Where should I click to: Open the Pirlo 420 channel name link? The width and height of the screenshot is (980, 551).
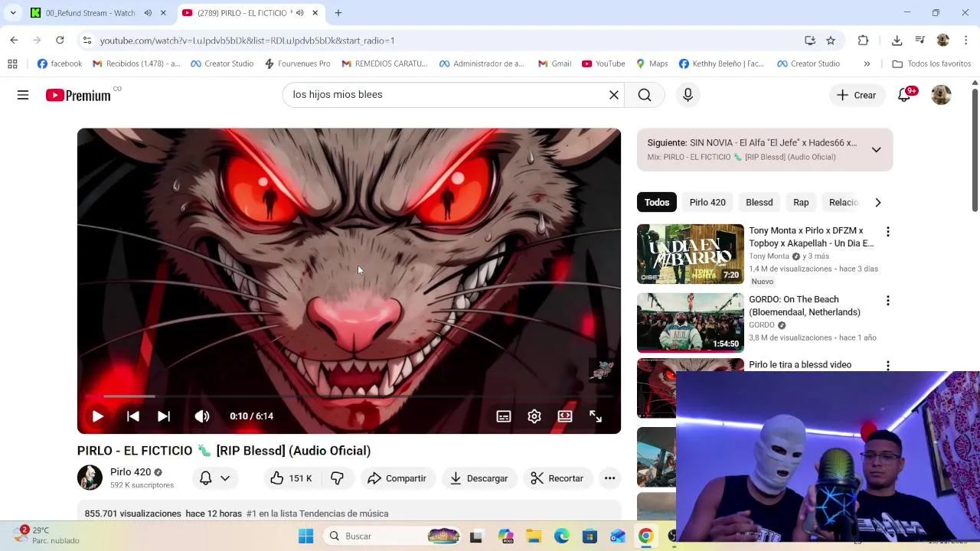[130, 472]
